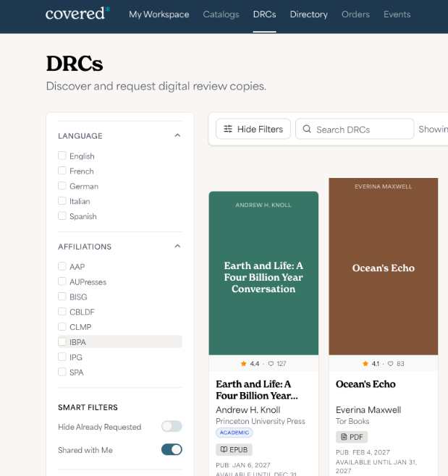
Task: Click the SMART FILTERS heading
Action: pyautogui.click(x=88, y=407)
